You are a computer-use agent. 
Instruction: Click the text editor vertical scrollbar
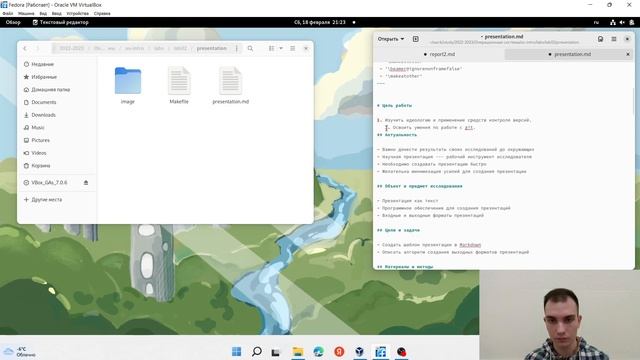633,102
